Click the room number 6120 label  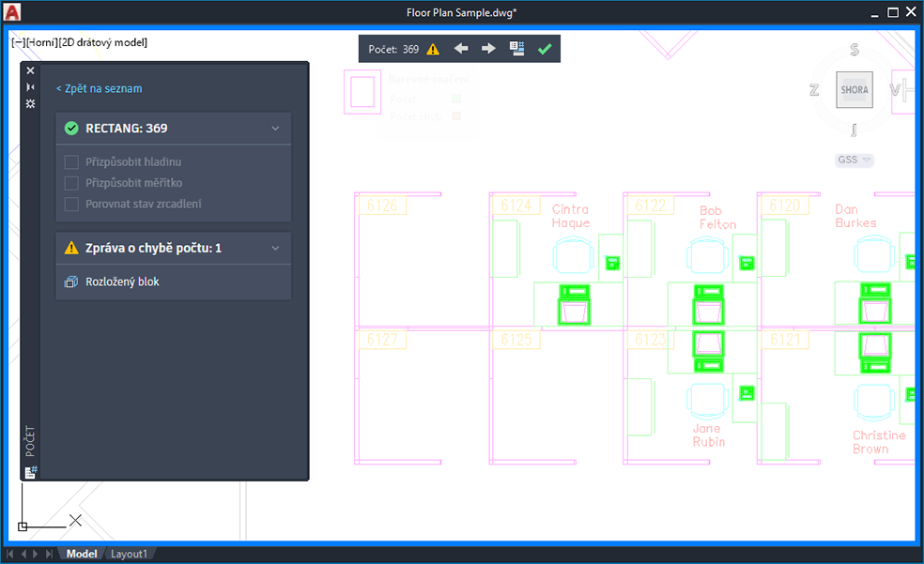tap(785, 206)
